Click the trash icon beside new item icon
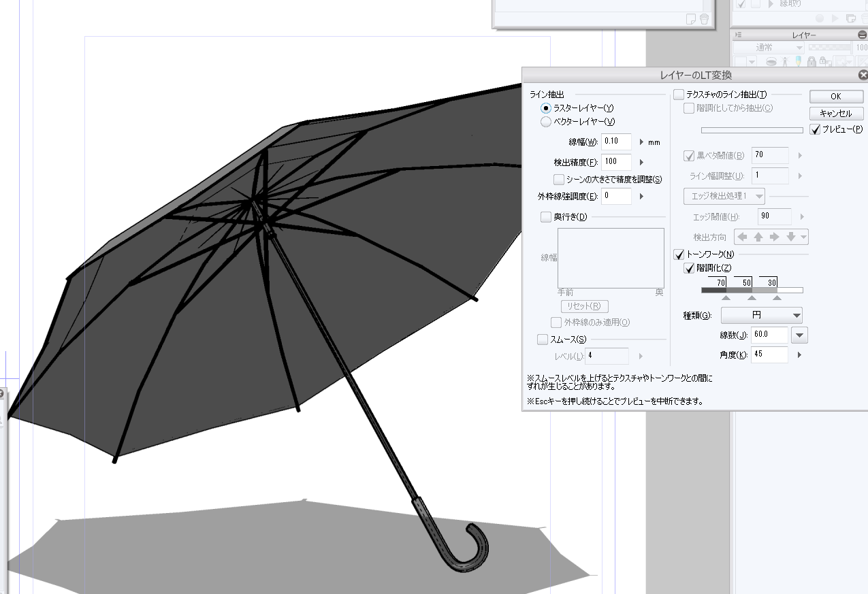This screenshot has width=868, height=594. [703, 19]
